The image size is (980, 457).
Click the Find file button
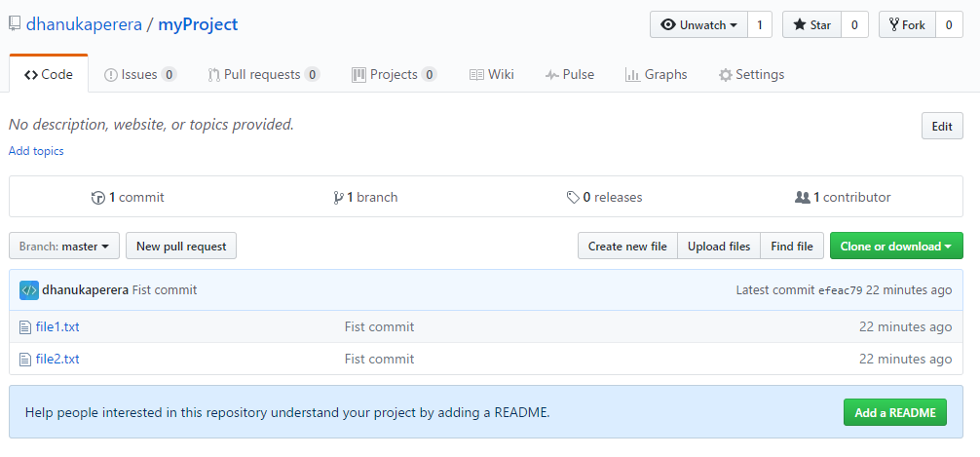[792, 247]
